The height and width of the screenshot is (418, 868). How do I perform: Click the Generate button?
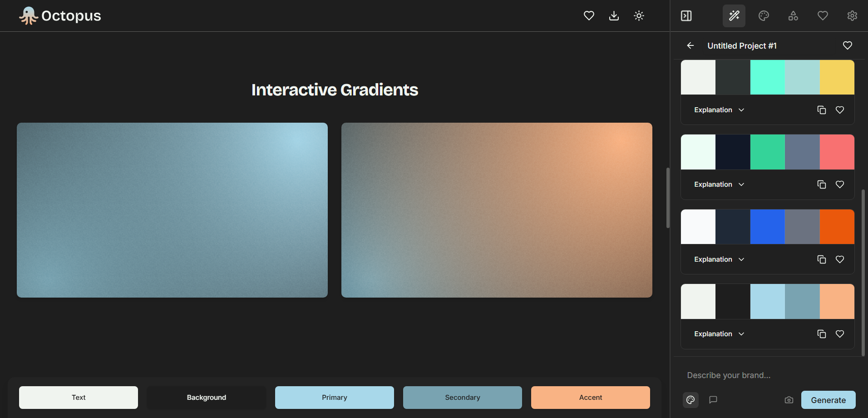829,400
